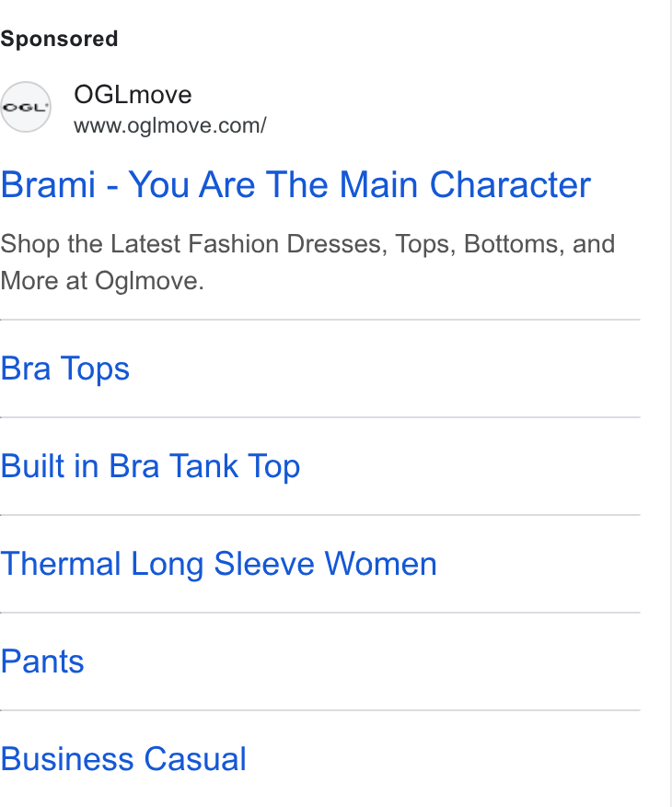This screenshot has width=672, height=807.
Task: Click the word Character in the ad headline
Action: coord(510,184)
